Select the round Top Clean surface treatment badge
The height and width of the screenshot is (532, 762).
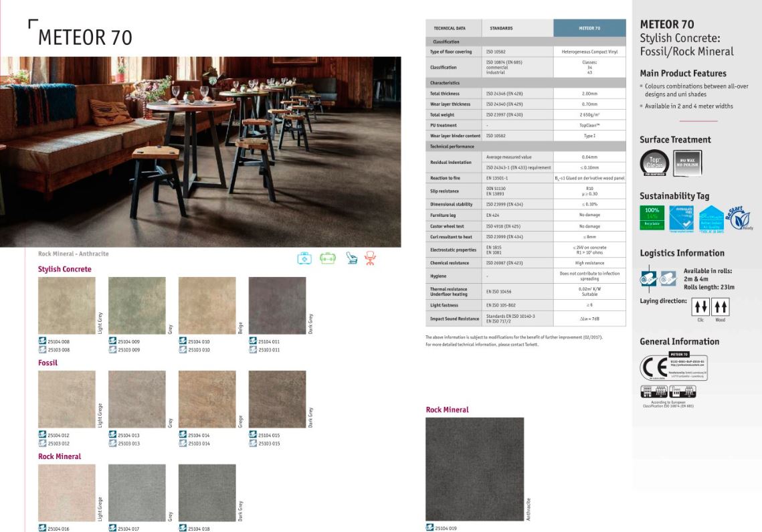(x=654, y=163)
